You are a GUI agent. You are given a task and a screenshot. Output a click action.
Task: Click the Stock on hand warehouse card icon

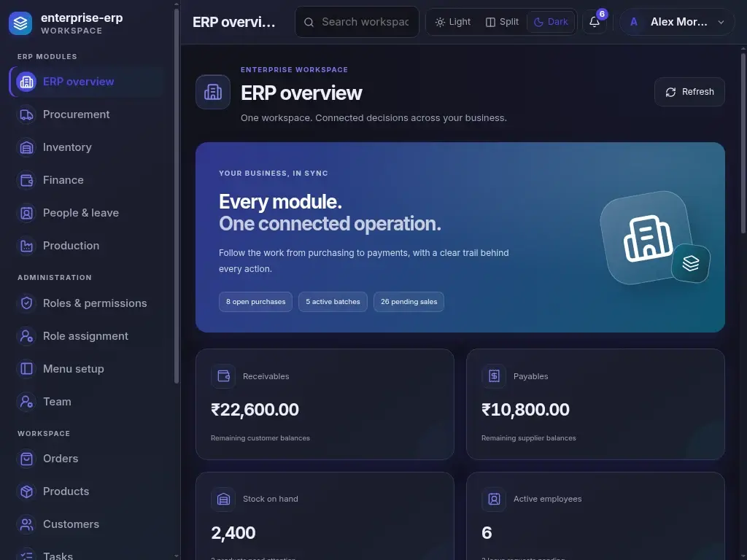tap(223, 499)
